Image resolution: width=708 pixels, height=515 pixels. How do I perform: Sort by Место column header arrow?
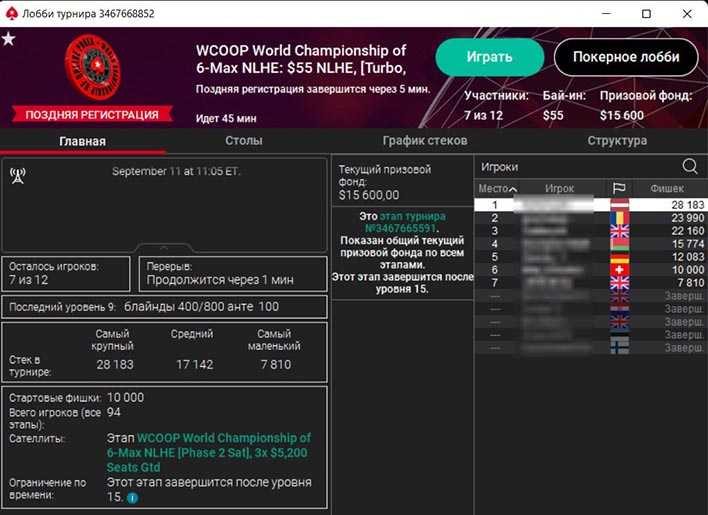pos(512,189)
